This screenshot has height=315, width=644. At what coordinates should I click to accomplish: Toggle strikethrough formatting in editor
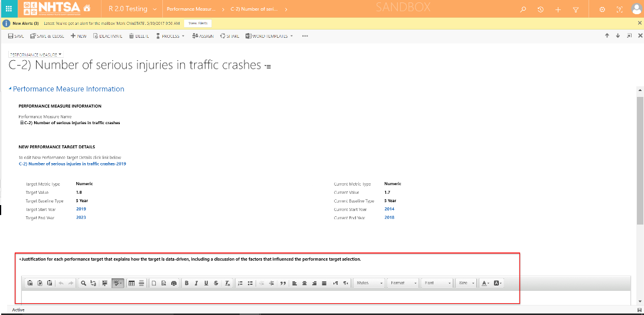click(217, 283)
